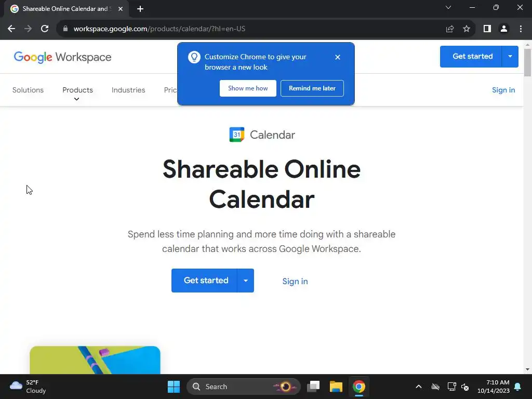Image resolution: width=532 pixels, height=399 pixels.
Task: Open the Chrome side panel icon
Action: (487, 29)
